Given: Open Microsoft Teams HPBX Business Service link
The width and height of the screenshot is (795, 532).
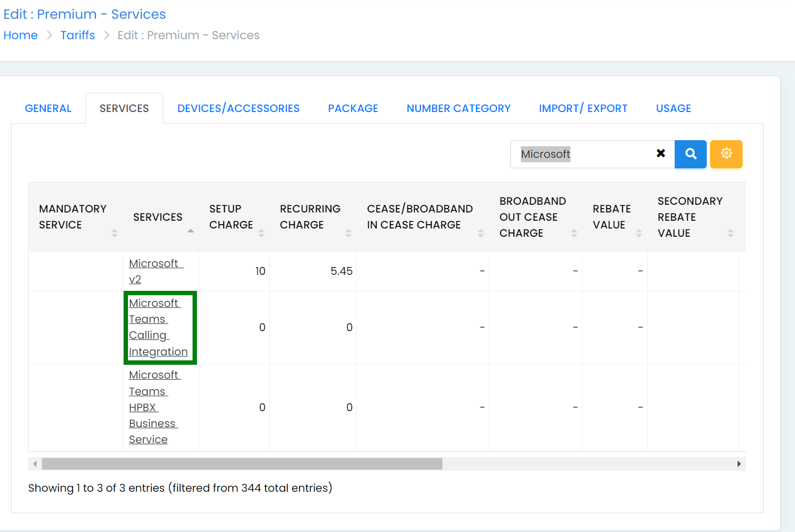Looking at the screenshot, I should coord(154,407).
